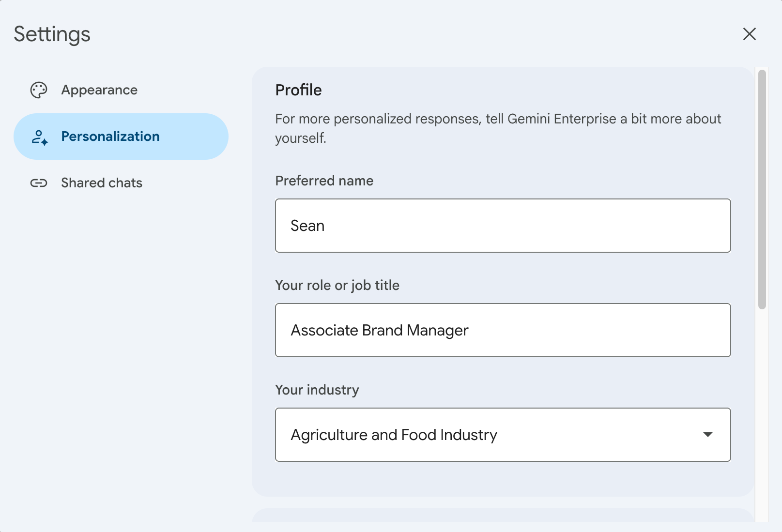Click the Personalization person-with-sparkle icon
Viewport: 782px width, 532px height.
[39, 137]
